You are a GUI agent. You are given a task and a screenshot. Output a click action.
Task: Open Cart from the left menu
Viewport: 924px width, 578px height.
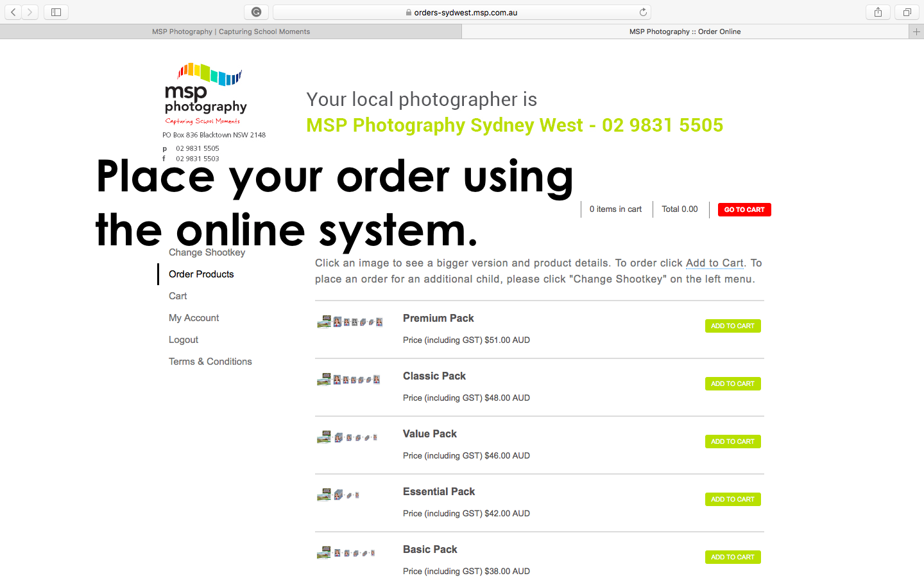[x=178, y=296]
